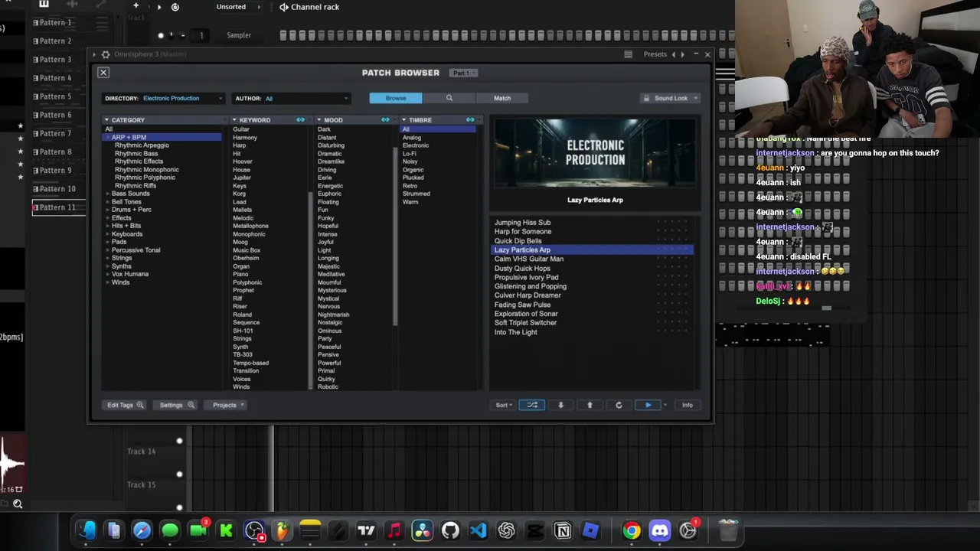Toggle the Mood column link icon
The image size is (980, 551).
(x=385, y=120)
